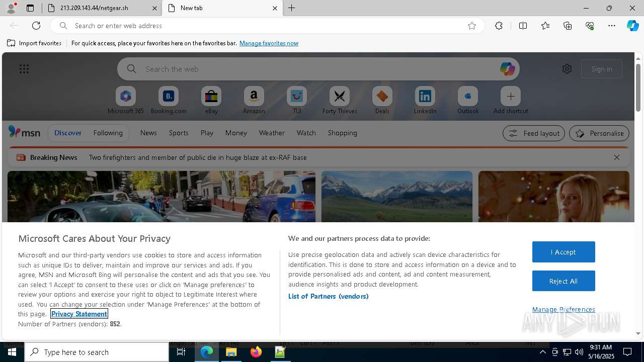Viewport: 644px width, 362px height.
Task: Toggle split screen icon
Action: click(523, 26)
